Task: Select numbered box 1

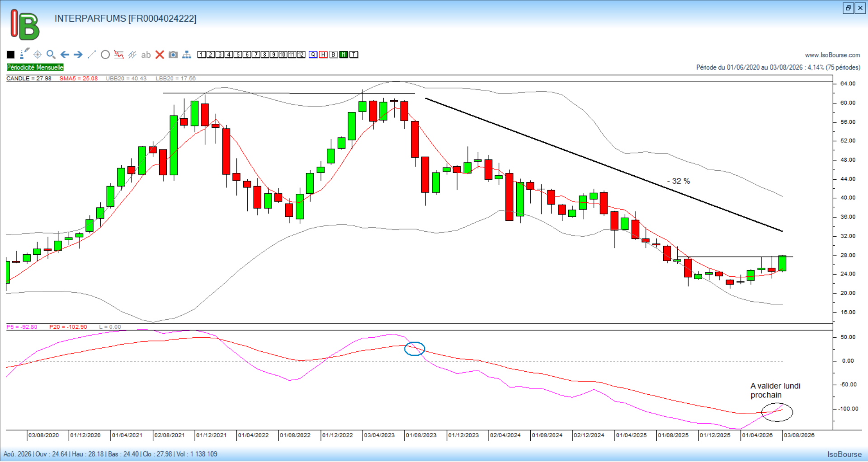Action: pyautogui.click(x=202, y=55)
